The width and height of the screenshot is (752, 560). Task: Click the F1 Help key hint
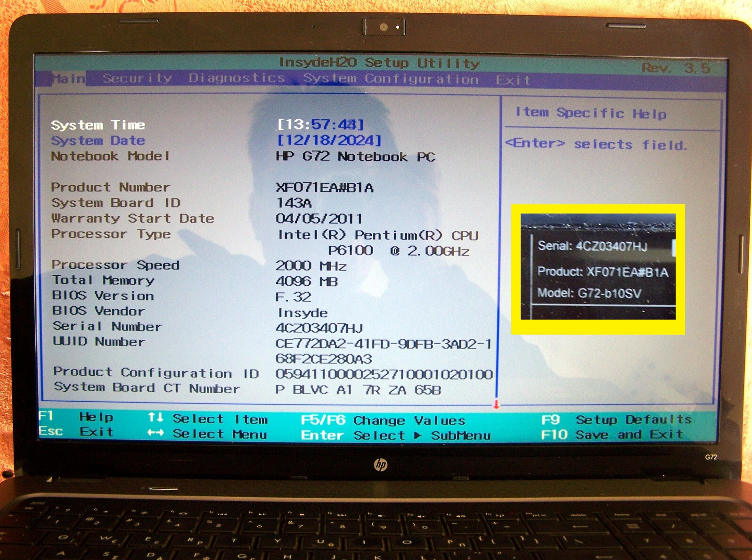76,417
